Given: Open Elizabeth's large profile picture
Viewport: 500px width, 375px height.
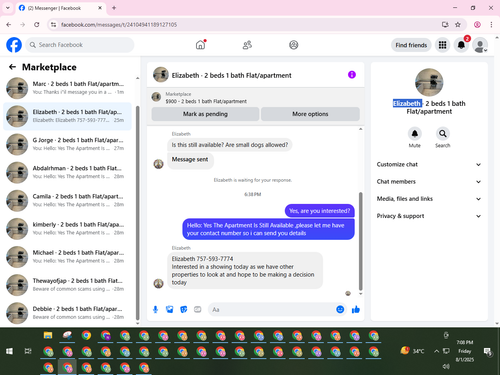Looking at the screenshot, I should click(x=429, y=82).
